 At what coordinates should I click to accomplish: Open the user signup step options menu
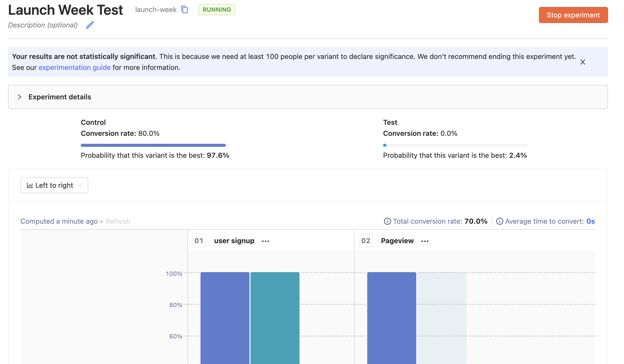(x=265, y=241)
